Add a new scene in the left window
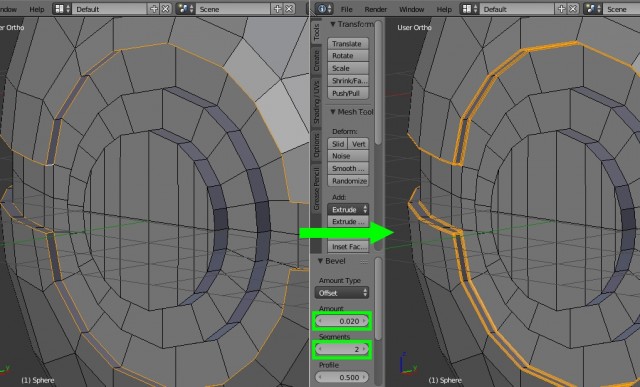The image size is (640, 387). point(277,9)
